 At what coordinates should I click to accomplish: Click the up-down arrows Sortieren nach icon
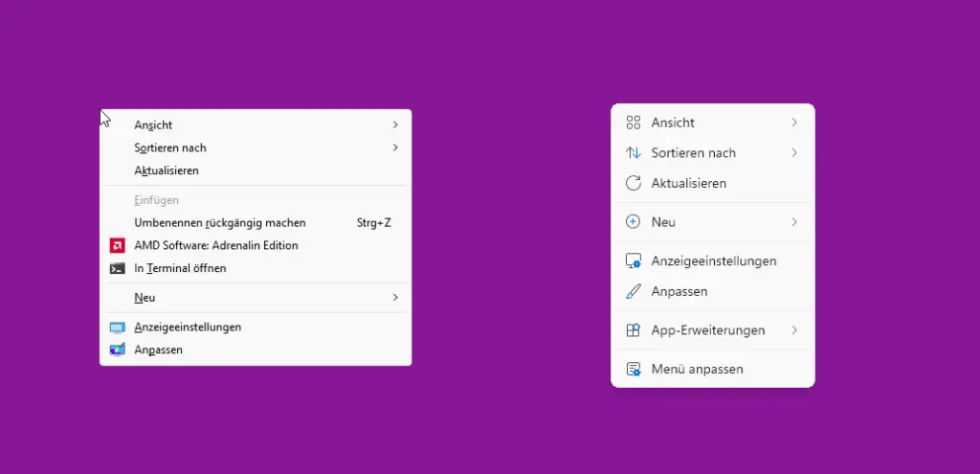point(634,152)
